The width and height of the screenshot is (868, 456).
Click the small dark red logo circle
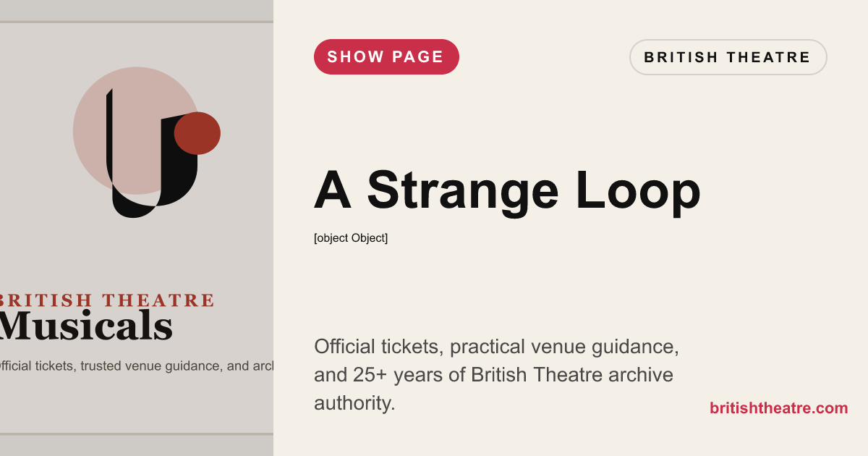click(197, 133)
